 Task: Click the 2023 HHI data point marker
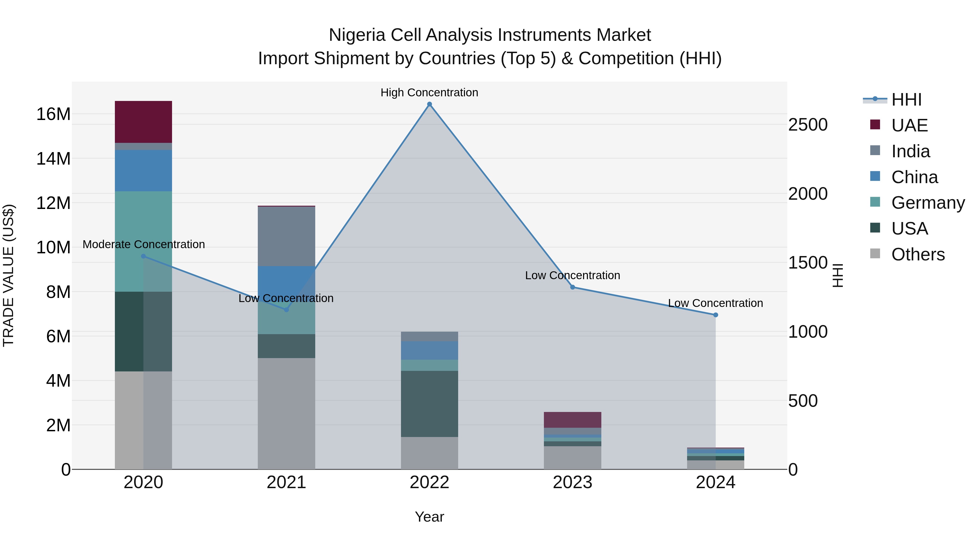[x=572, y=287]
